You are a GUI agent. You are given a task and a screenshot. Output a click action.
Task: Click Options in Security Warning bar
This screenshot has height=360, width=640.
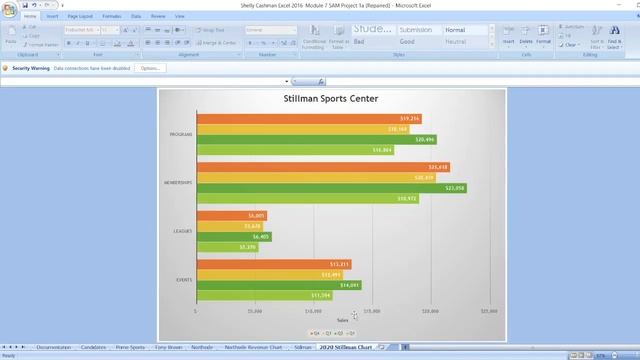(x=150, y=68)
